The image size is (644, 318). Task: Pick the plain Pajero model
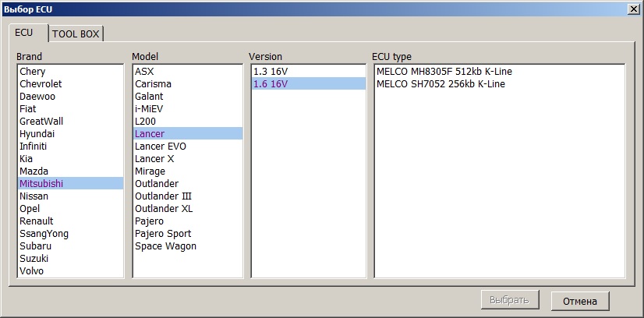click(x=188, y=221)
